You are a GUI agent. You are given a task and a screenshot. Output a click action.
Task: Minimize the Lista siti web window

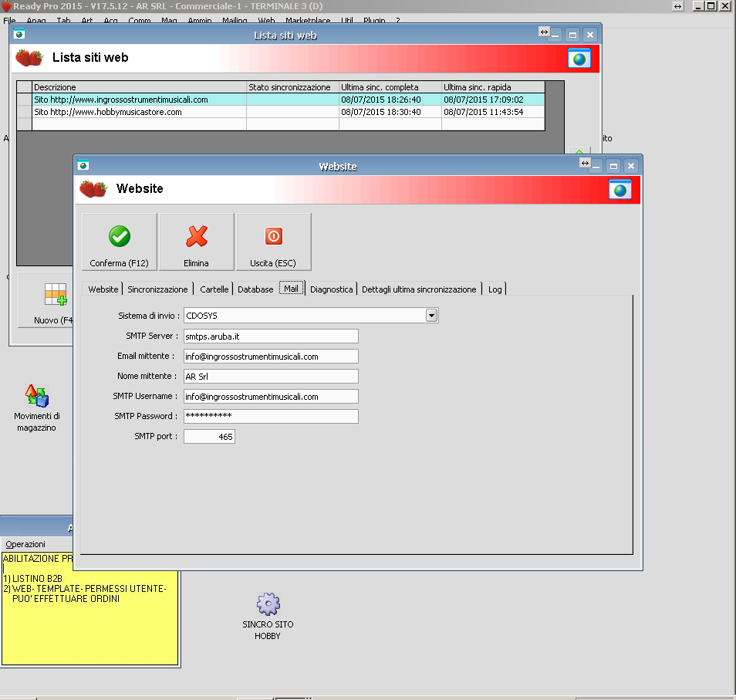coord(555,35)
